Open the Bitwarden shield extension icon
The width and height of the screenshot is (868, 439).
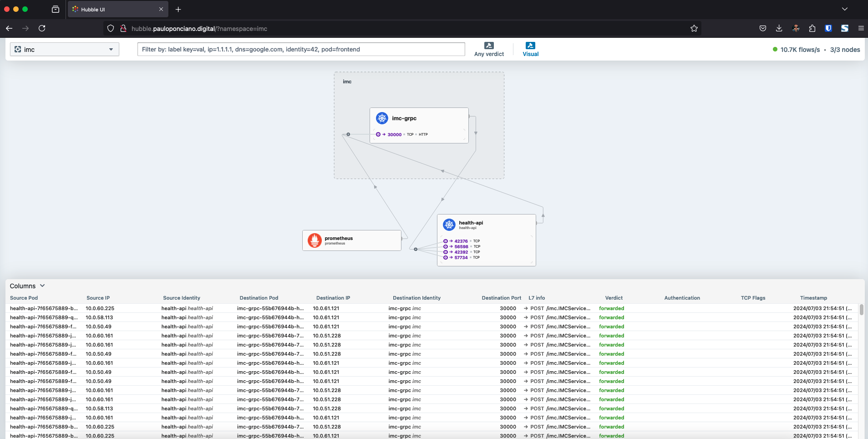pos(828,28)
